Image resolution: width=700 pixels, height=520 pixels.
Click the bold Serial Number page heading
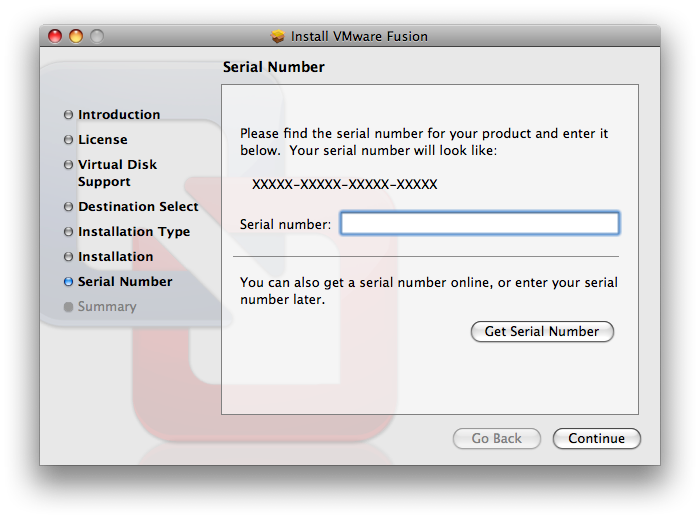coord(273,67)
